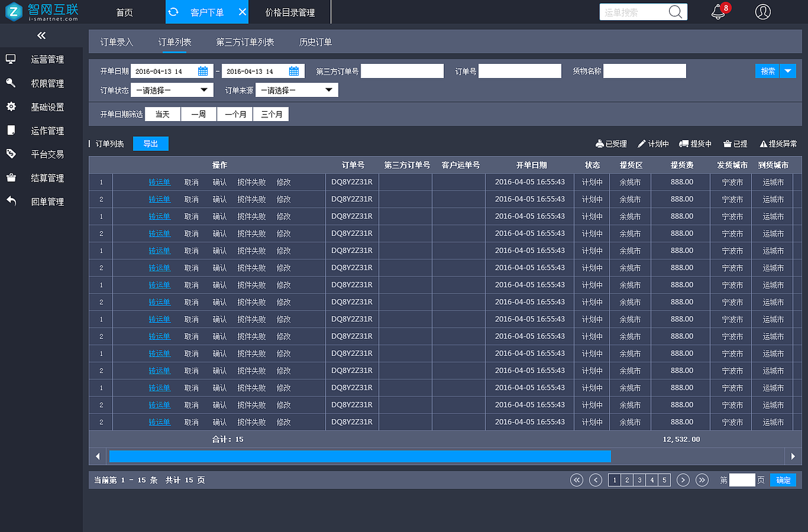Click the 发货城市 column header
This screenshot has width=808, height=532.
pos(732,165)
